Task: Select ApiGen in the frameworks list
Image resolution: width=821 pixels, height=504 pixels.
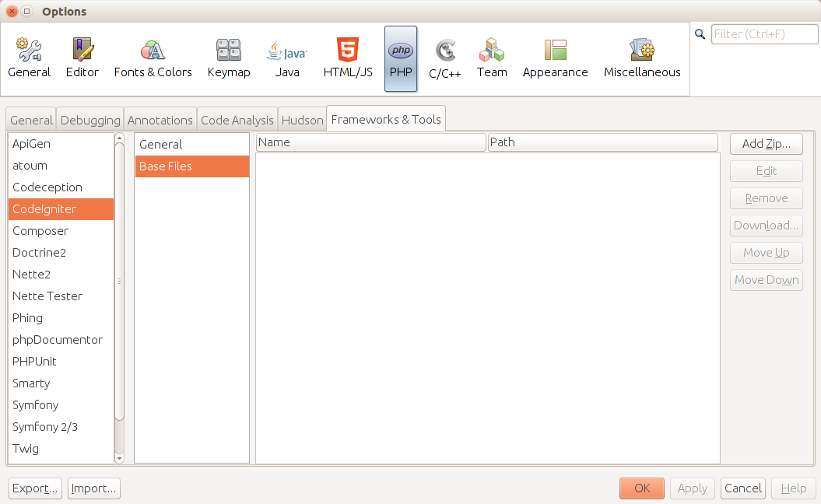Action: pos(61,144)
